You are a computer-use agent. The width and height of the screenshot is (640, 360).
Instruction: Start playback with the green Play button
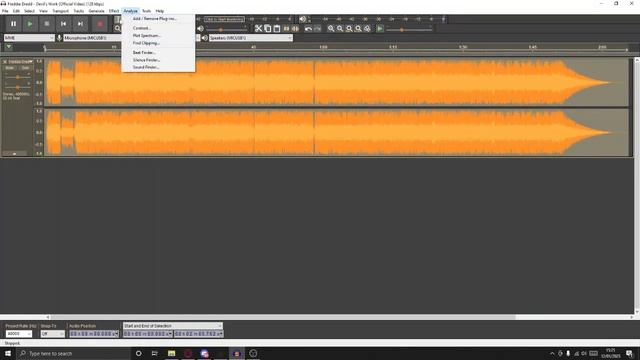[30, 24]
